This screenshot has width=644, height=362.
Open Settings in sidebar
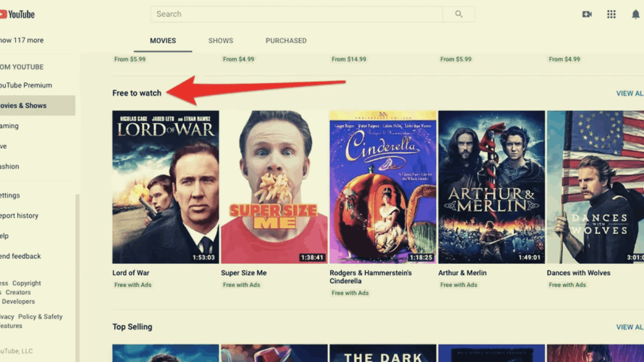click(10, 195)
